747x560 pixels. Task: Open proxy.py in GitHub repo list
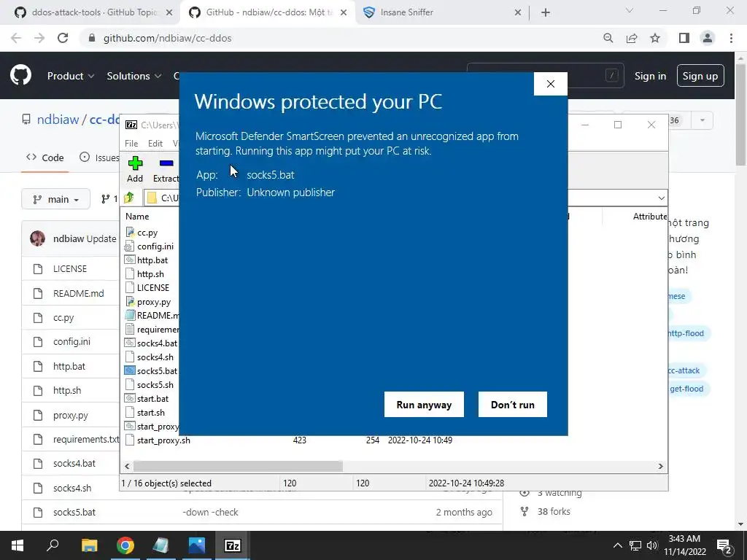click(71, 415)
